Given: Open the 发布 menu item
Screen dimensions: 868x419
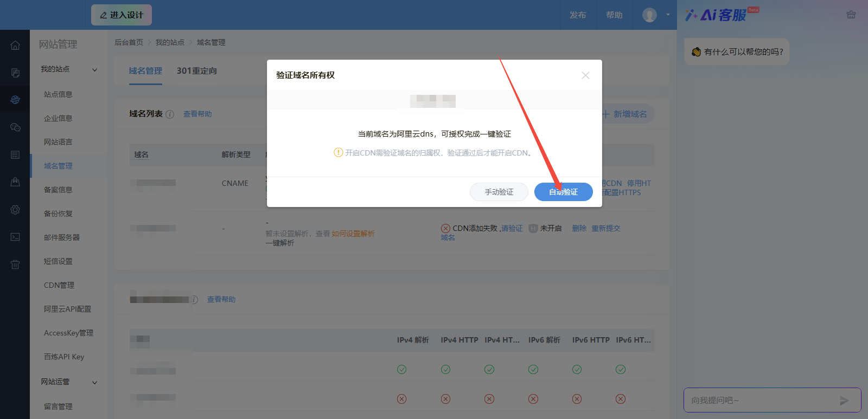Looking at the screenshot, I should [x=578, y=15].
